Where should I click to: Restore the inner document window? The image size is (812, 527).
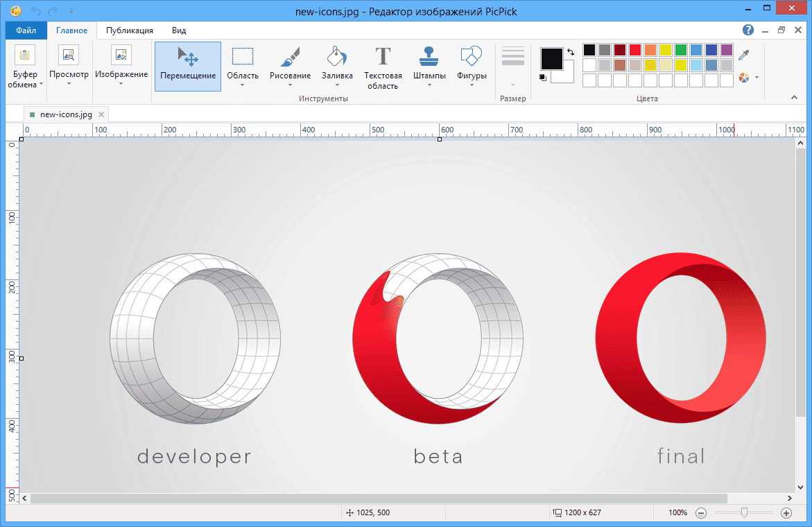pyautogui.click(x=781, y=30)
